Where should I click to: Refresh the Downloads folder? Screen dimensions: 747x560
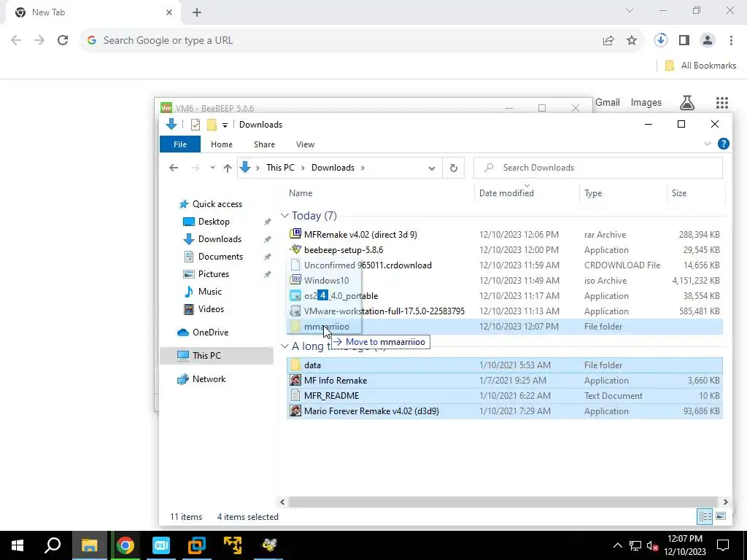[x=454, y=168]
